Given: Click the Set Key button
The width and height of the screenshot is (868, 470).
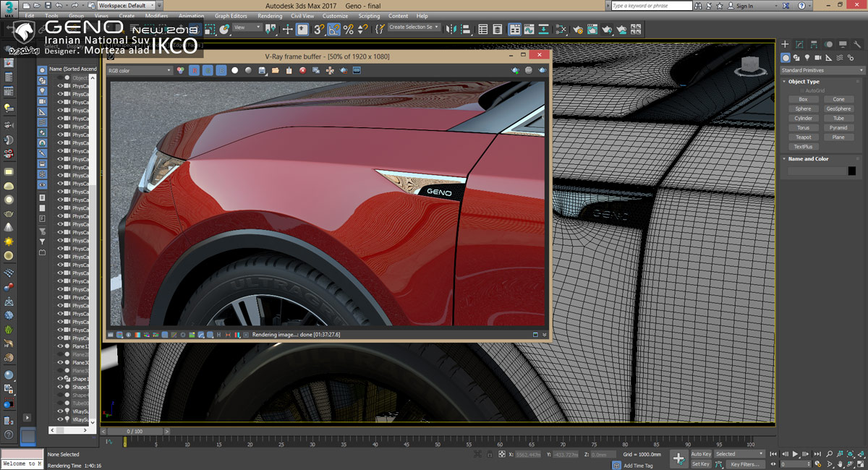Looking at the screenshot, I should coord(701,464).
